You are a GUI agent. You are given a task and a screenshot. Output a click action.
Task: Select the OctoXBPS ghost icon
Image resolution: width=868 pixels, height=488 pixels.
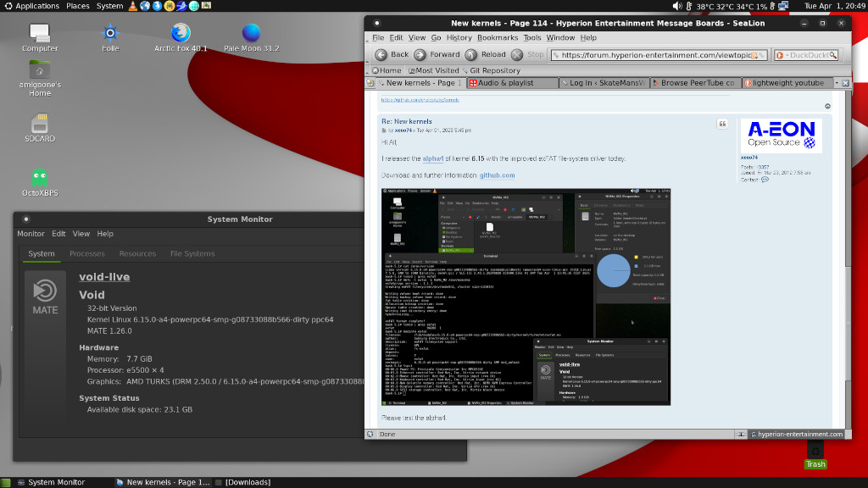coord(40,183)
